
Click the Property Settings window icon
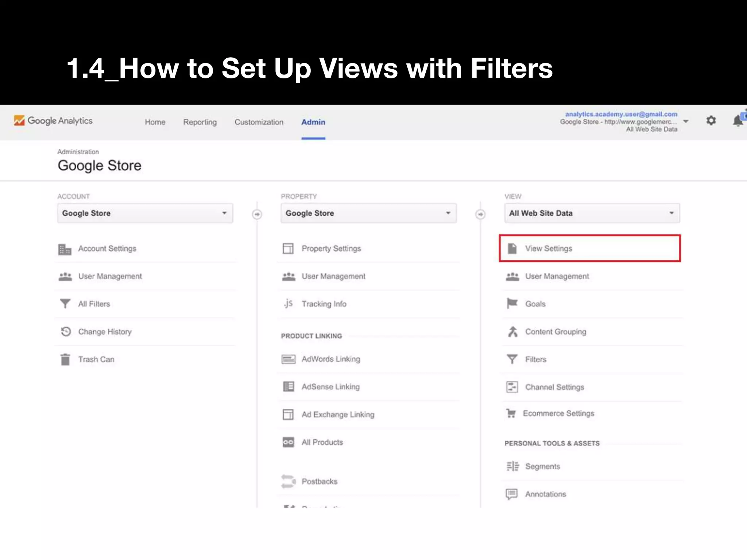(288, 249)
